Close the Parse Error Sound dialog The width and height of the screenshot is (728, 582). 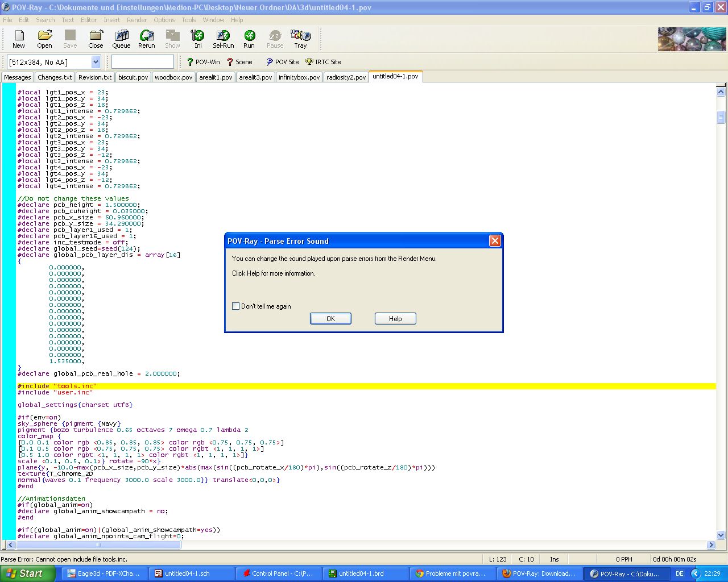click(x=495, y=241)
